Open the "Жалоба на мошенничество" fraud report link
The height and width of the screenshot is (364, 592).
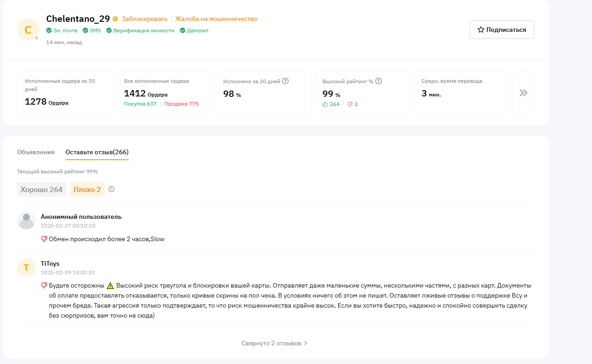(x=216, y=19)
